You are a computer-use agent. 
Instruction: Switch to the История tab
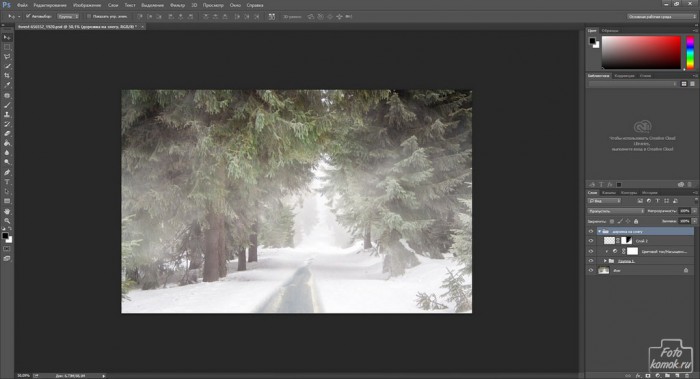(x=650, y=192)
